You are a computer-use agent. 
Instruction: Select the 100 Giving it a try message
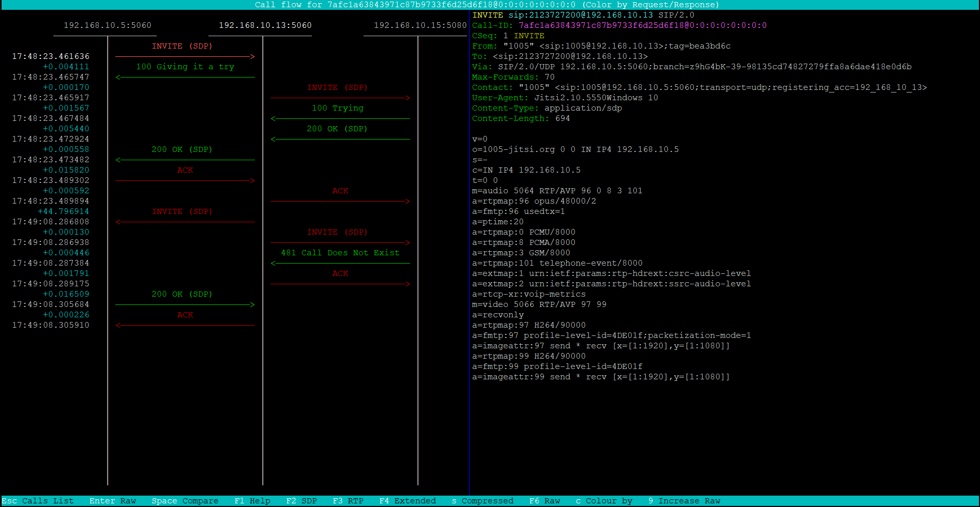[185, 67]
